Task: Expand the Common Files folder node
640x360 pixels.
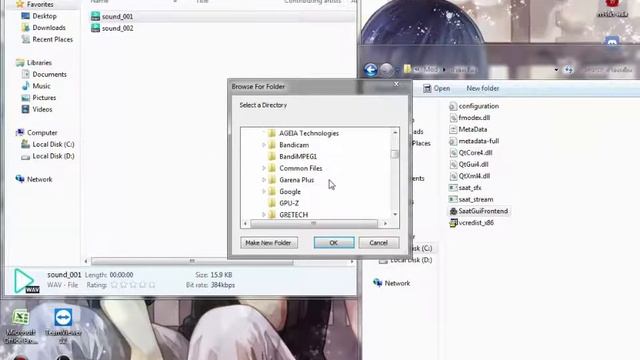Action: [264, 168]
